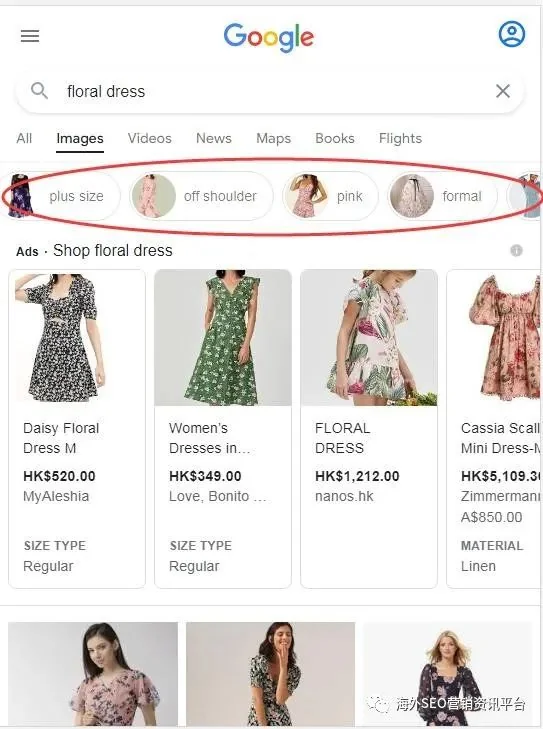Click the Zimmermann seller name

[x=501, y=497]
